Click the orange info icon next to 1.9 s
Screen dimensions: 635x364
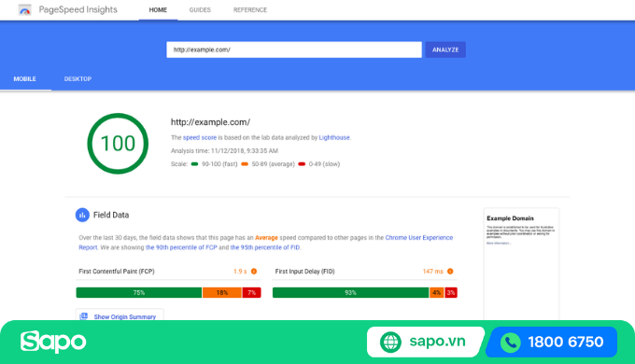[254, 272]
